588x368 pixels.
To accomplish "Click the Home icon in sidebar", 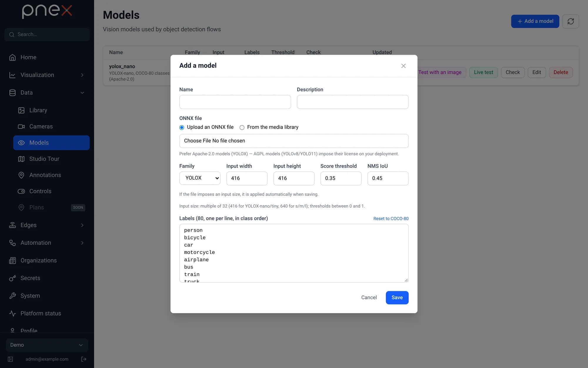I will pyautogui.click(x=12, y=57).
